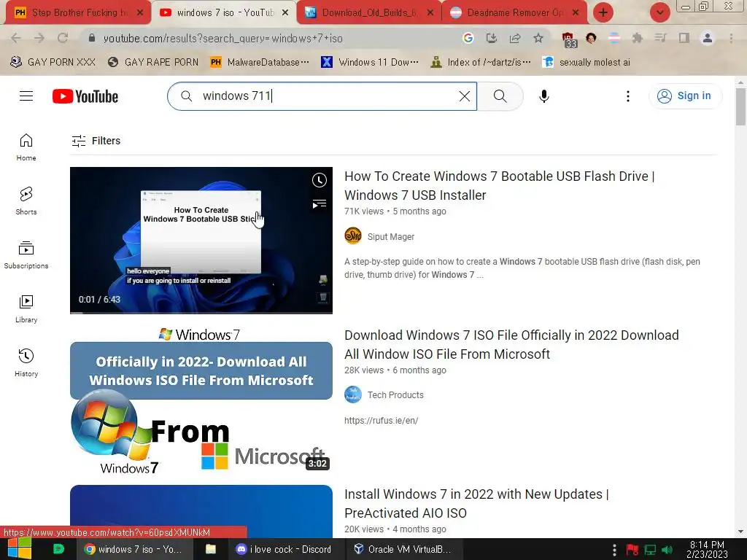Open the Filters options
Image resolution: width=747 pixels, height=560 pixels.
click(96, 141)
